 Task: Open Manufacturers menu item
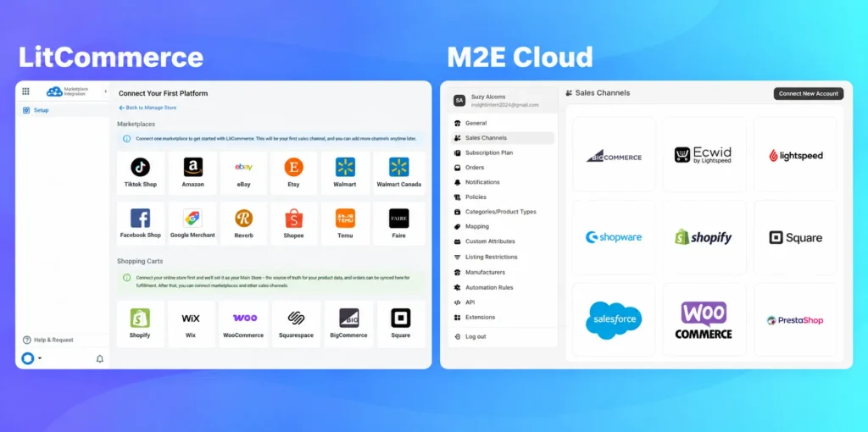point(503,272)
